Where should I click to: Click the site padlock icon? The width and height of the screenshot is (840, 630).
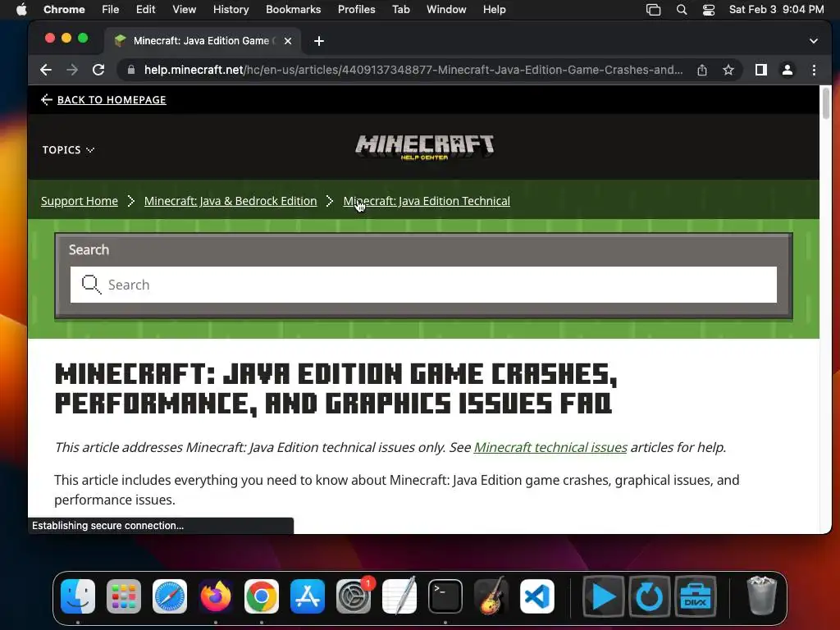[x=130, y=70]
